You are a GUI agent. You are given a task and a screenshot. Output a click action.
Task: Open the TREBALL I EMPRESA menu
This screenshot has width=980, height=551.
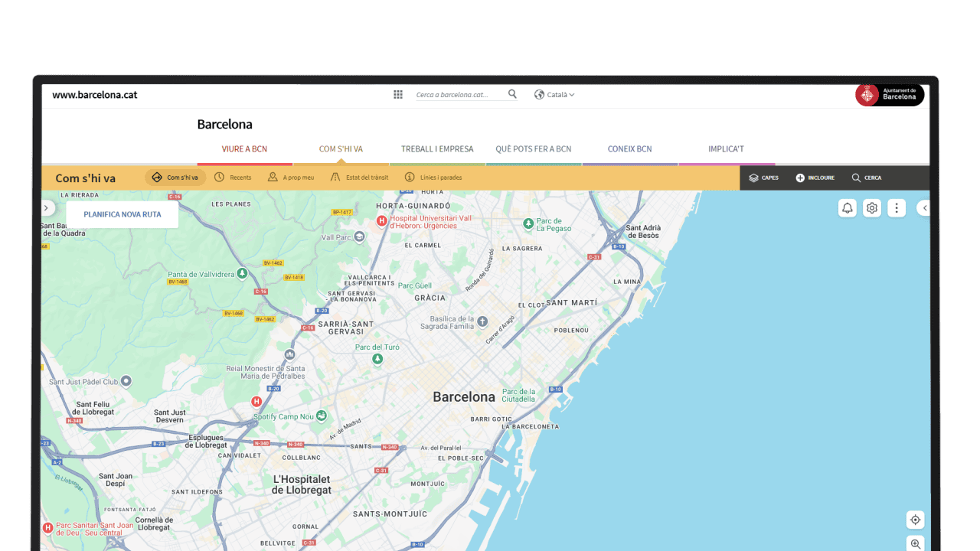coord(437,149)
